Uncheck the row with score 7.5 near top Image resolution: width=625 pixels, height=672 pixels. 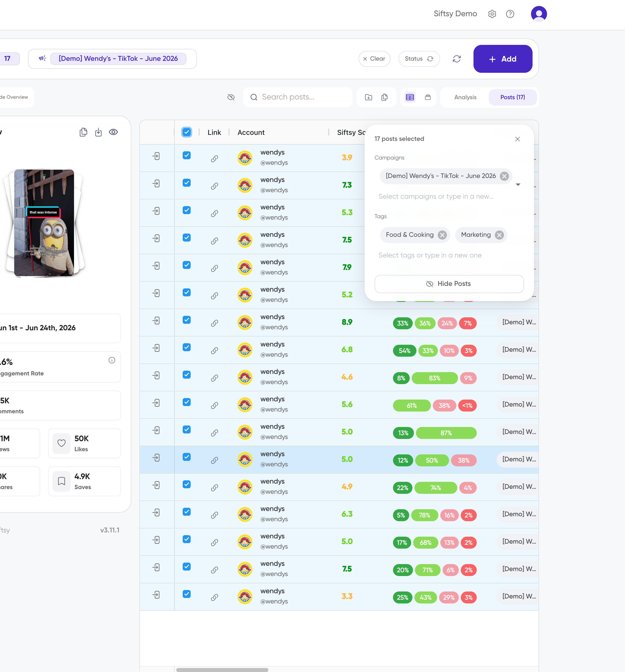[187, 237]
